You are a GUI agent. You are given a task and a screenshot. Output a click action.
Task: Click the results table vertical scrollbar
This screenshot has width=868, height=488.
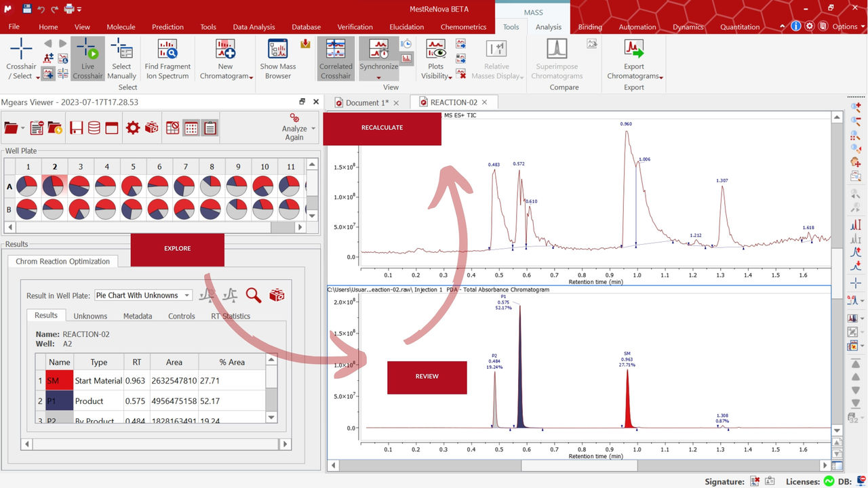click(271, 388)
